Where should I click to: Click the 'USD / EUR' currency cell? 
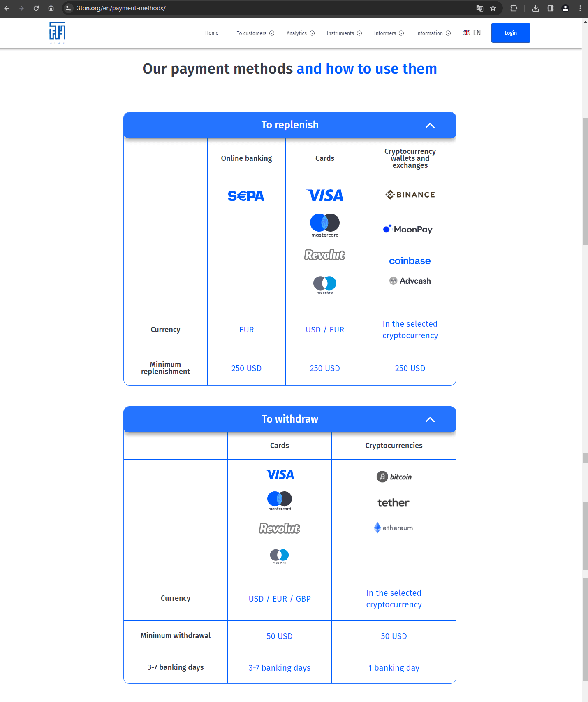[325, 330]
